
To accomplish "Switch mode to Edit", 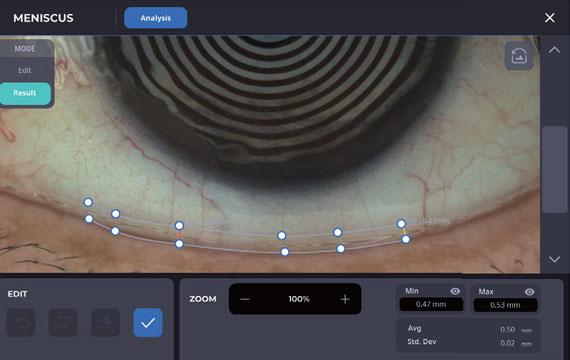I will (25, 70).
